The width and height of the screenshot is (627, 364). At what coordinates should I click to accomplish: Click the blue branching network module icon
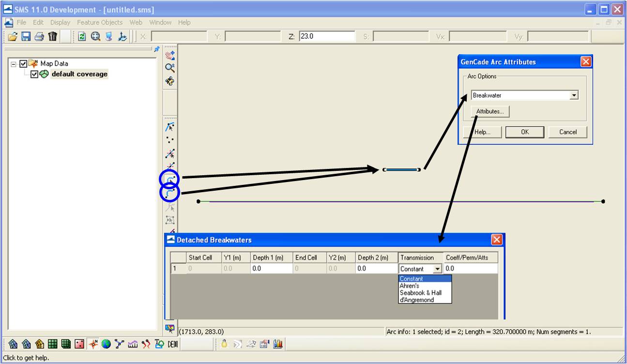click(119, 344)
